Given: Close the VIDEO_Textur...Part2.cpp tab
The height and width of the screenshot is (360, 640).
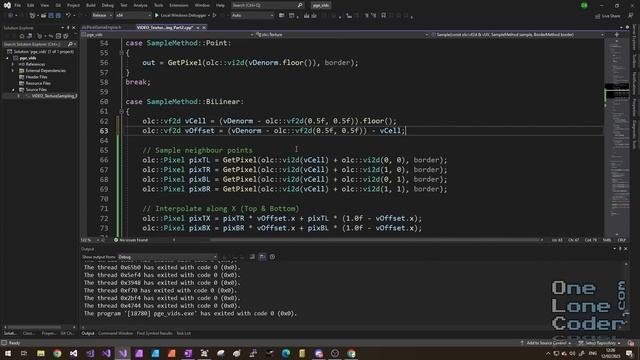Looking at the screenshot, I should click(x=204, y=27).
